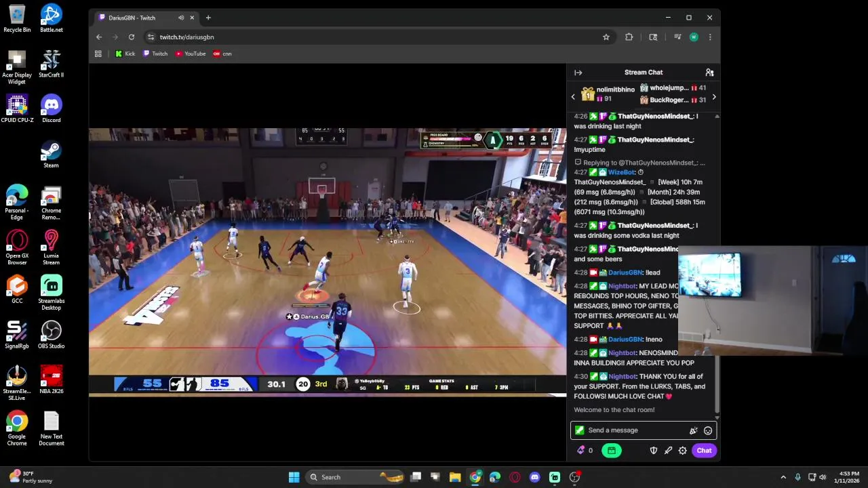Click the twitch stream video player
The height and width of the screenshot is (488, 868).
[328, 261]
